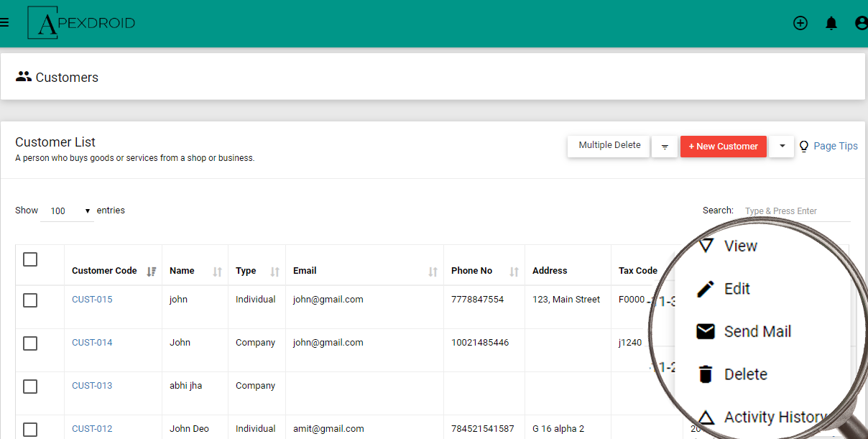Image resolution: width=868 pixels, height=439 pixels.
Task: Open customer CUST-014 link
Action: [92, 343]
